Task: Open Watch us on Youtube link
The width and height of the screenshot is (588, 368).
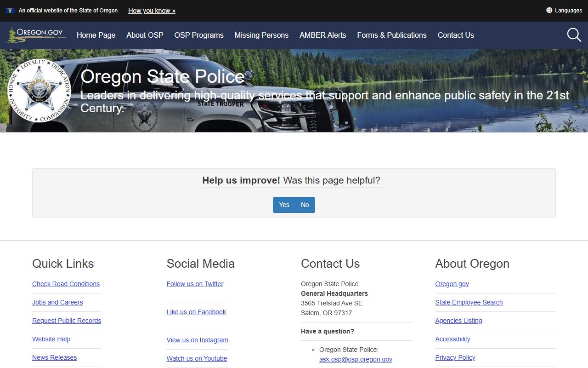Action: 197,358
